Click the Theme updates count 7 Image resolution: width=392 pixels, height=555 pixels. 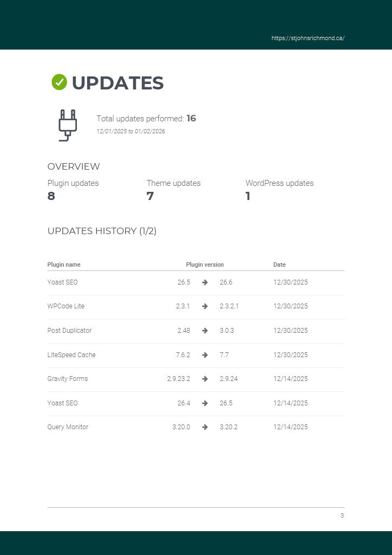150,196
